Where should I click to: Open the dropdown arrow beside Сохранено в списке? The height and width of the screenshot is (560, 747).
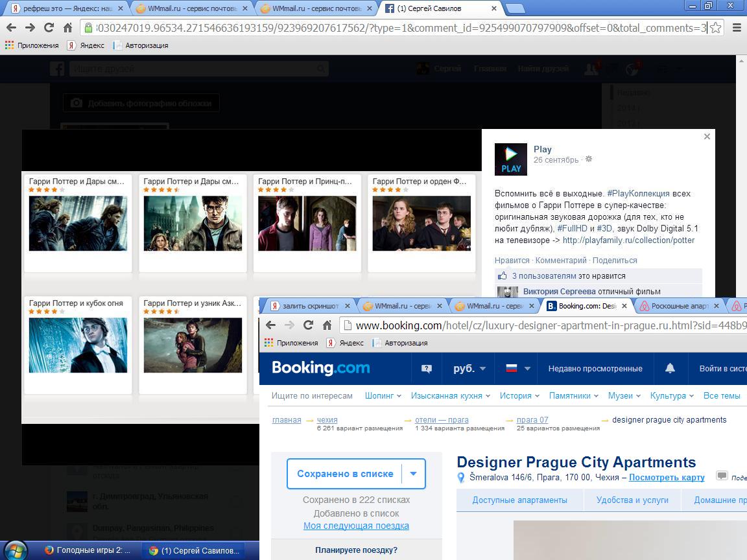(x=414, y=474)
